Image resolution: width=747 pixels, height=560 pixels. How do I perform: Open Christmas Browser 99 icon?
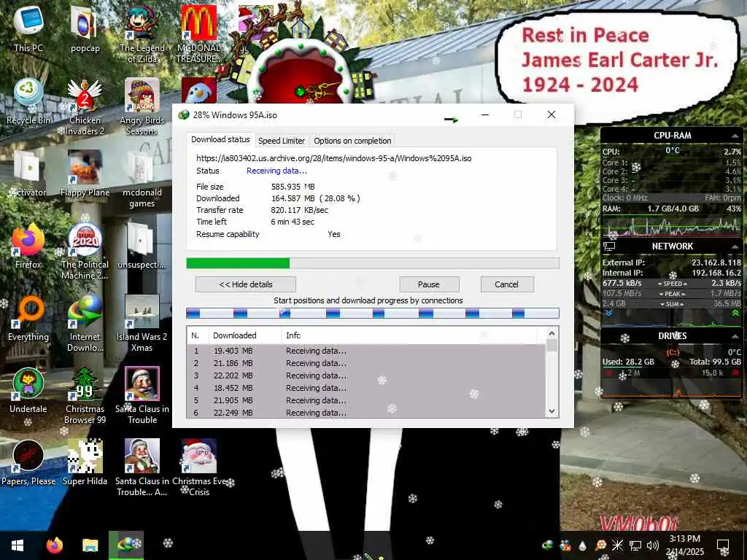tap(85, 395)
